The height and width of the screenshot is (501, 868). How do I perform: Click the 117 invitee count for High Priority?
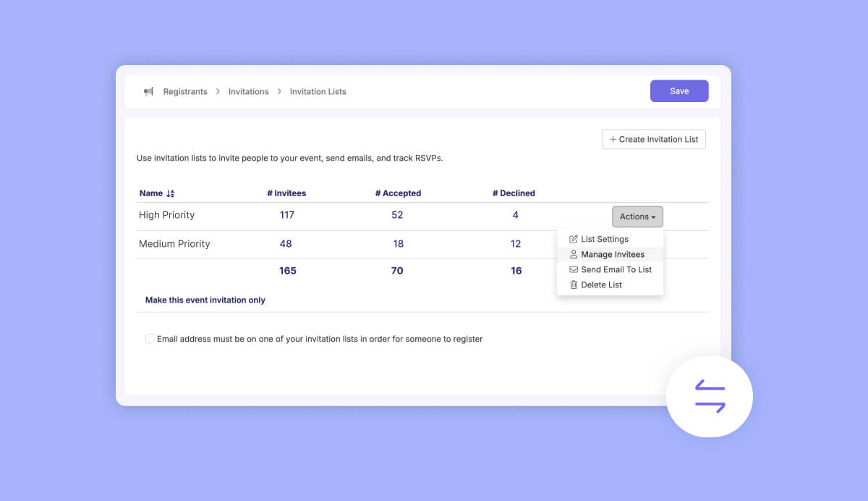click(x=286, y=215)
